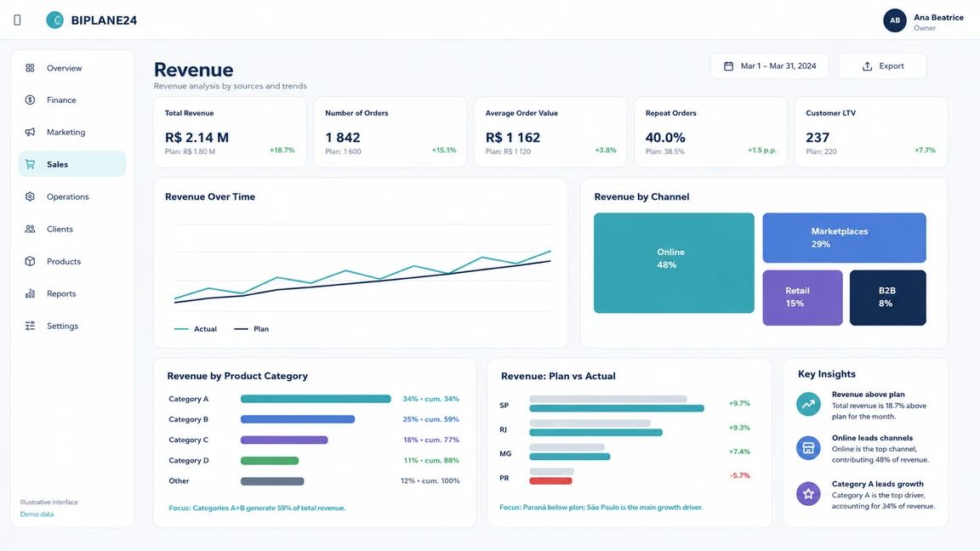Click the PR red actual bar
This screenshot has height=551, width=980.
point(550,481)
